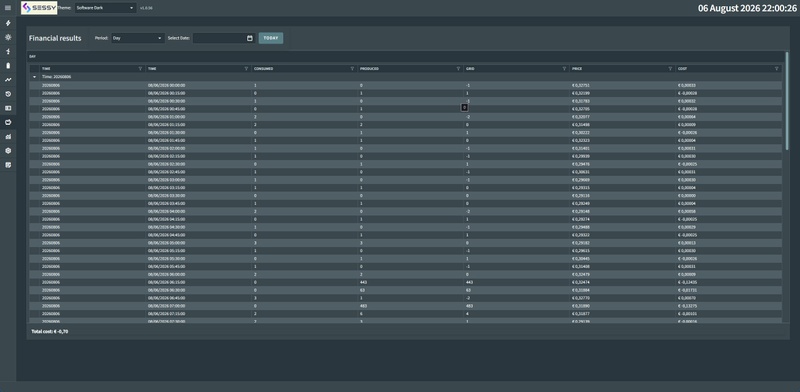The image size is (800, 392).
Task: Click the DAY group panel label
Action: pyautogui.click(x=32, y=57)
